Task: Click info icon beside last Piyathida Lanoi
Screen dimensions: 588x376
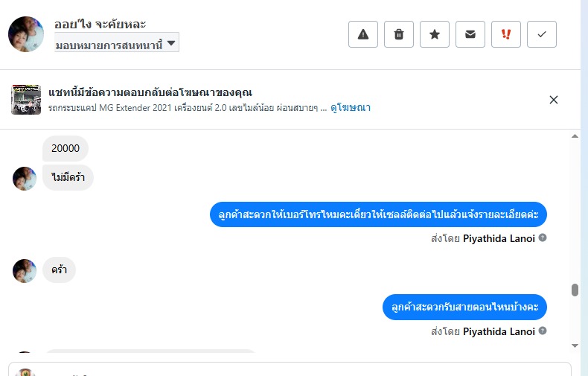Action: [543, 331]
